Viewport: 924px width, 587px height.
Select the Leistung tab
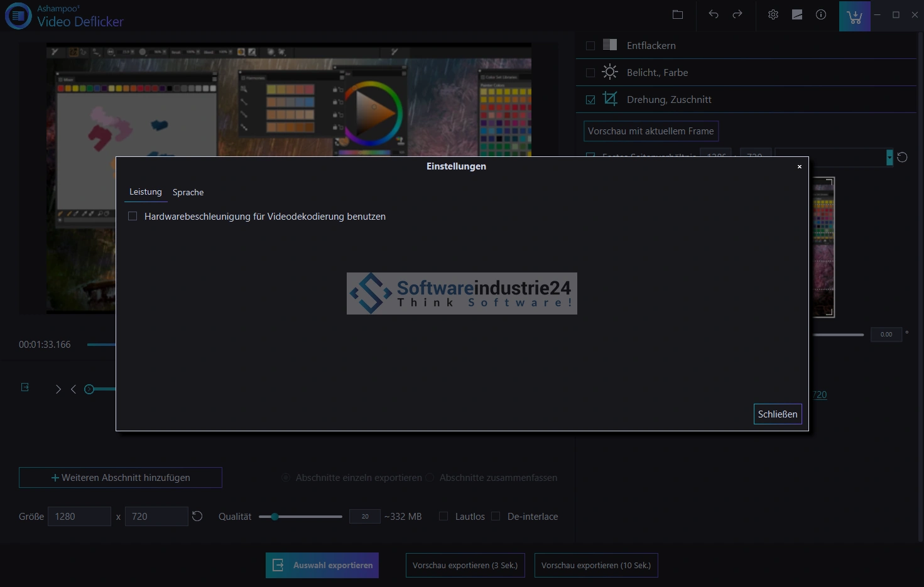pos(146,192)
